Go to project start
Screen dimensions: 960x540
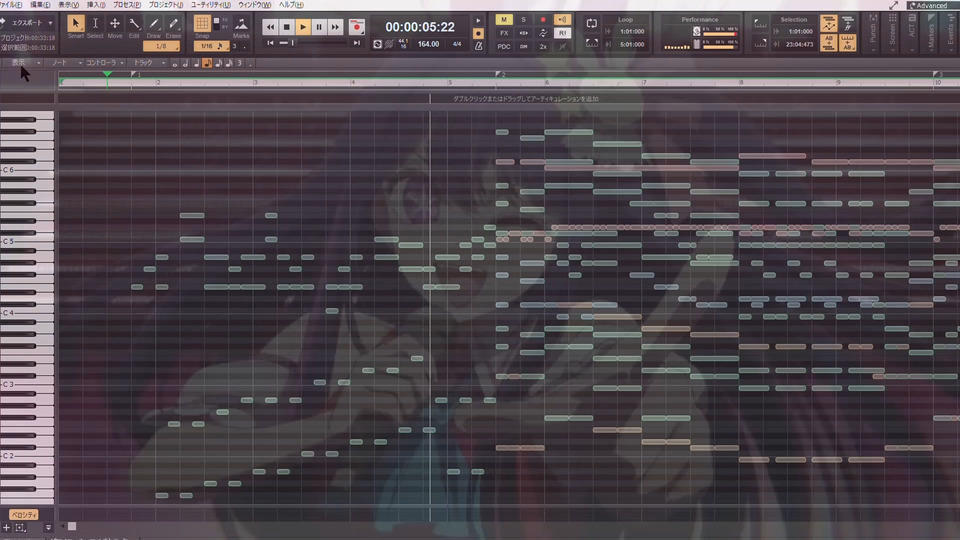point(270,43)
